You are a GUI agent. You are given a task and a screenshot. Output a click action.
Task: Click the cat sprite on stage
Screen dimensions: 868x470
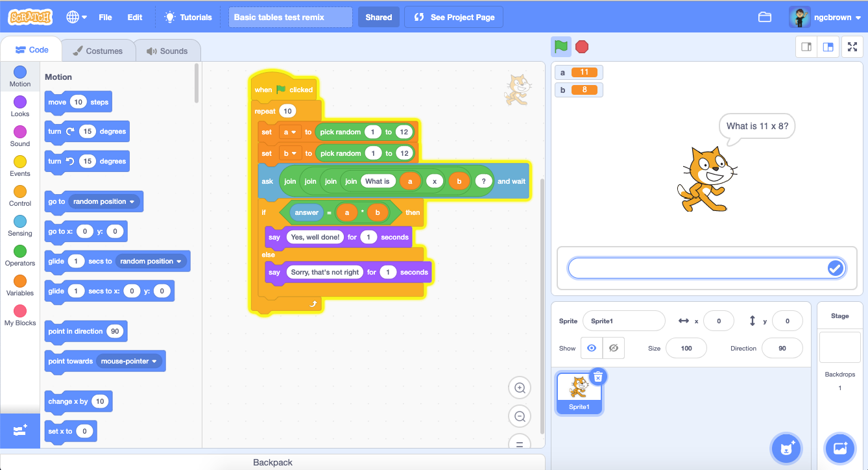(x=707, y=179)
